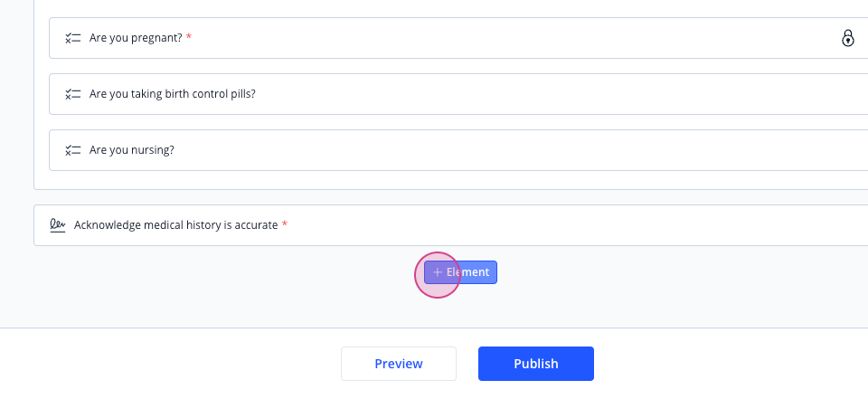Click the word 'Element' on the add button
This screenshot has width=868, height=399.
(467, 272)
